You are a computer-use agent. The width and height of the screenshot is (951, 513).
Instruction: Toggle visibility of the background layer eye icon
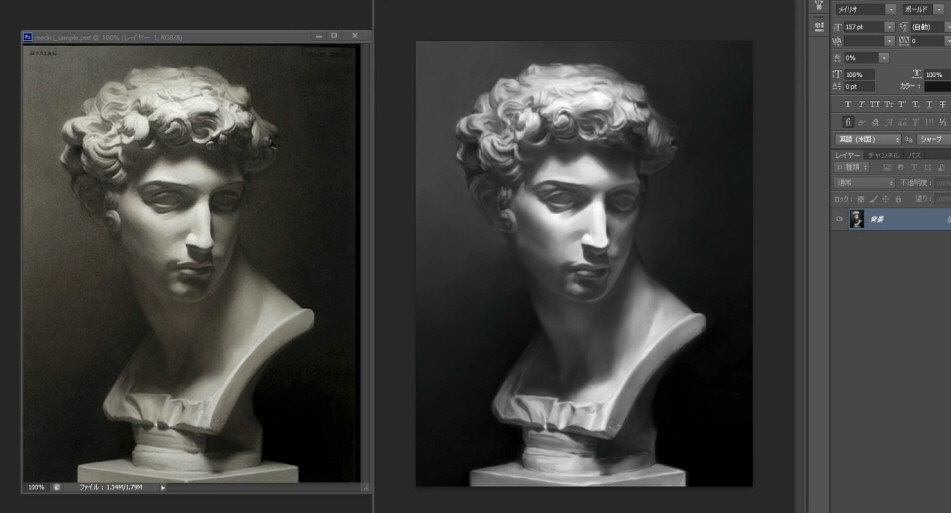pyautogui.click(x=839, y=219)
